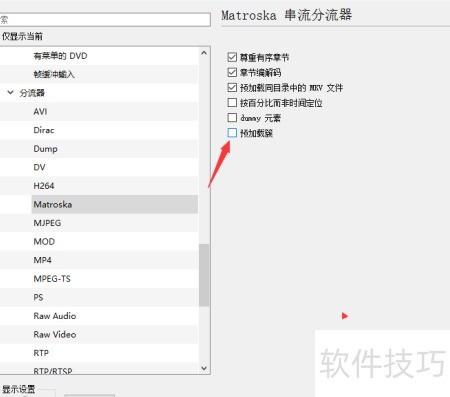Screen dimensions: 450x397
Task: Select the MPEG-TS demuxer entry
Action: point(52,279)
